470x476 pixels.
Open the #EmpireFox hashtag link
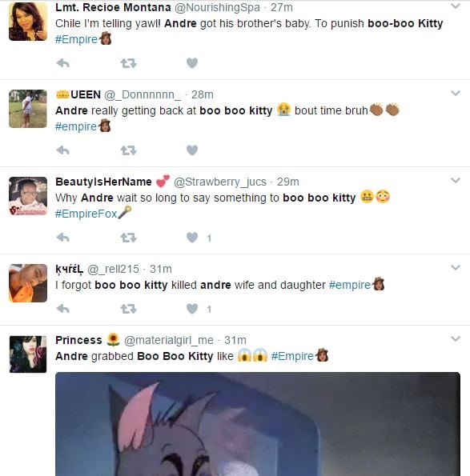[86, 214]
